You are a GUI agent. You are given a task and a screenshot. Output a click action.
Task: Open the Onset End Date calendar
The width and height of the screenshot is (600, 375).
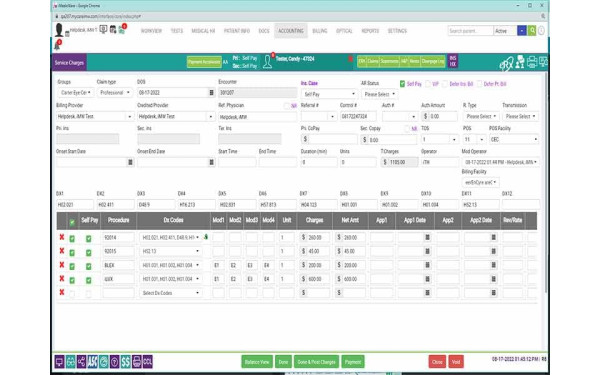[x=211, y=162]
